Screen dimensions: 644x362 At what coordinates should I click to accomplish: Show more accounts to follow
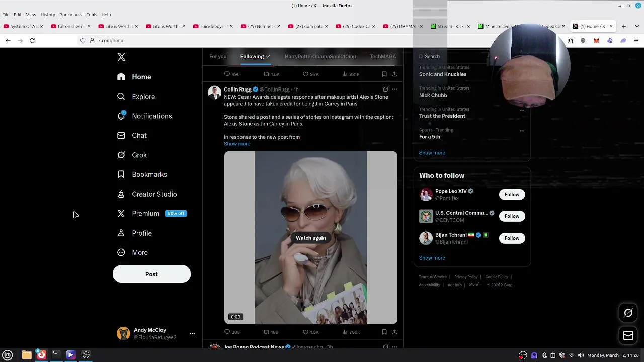[x=432, y=258]
